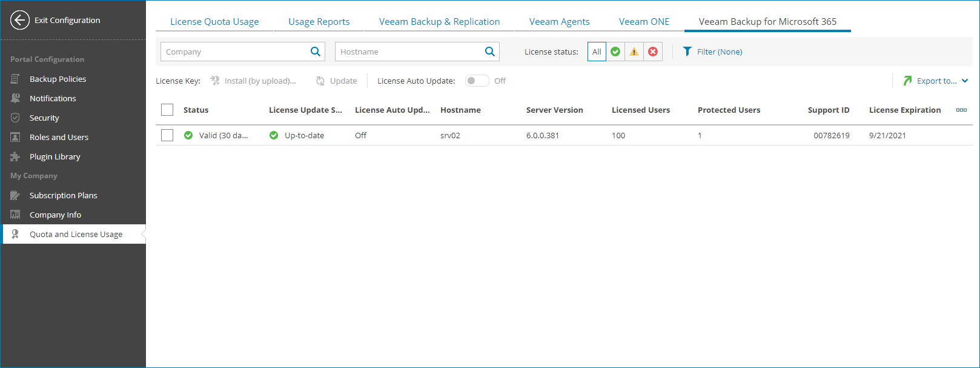
Task: Check the srv02 row checkbox
Action: pos(167,135)
